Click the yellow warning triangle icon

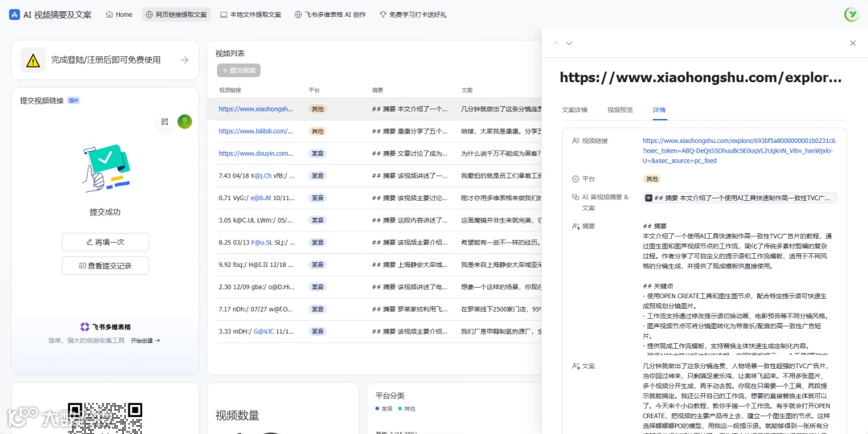click(x=33, y=59)
